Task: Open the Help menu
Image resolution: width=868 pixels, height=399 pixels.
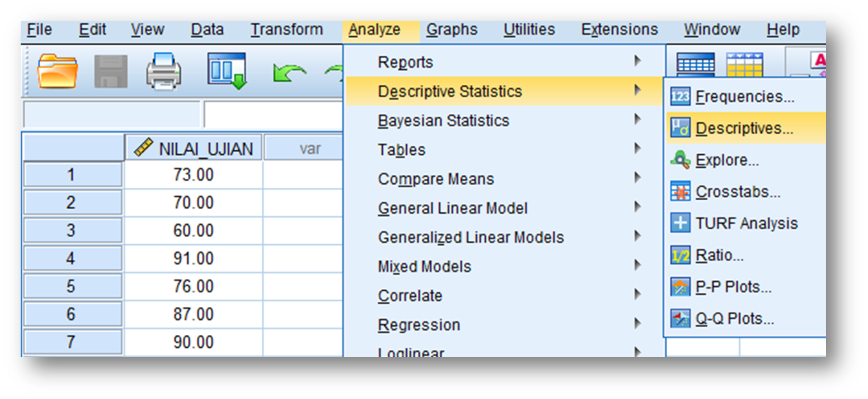Action: (x=783, y=30)
